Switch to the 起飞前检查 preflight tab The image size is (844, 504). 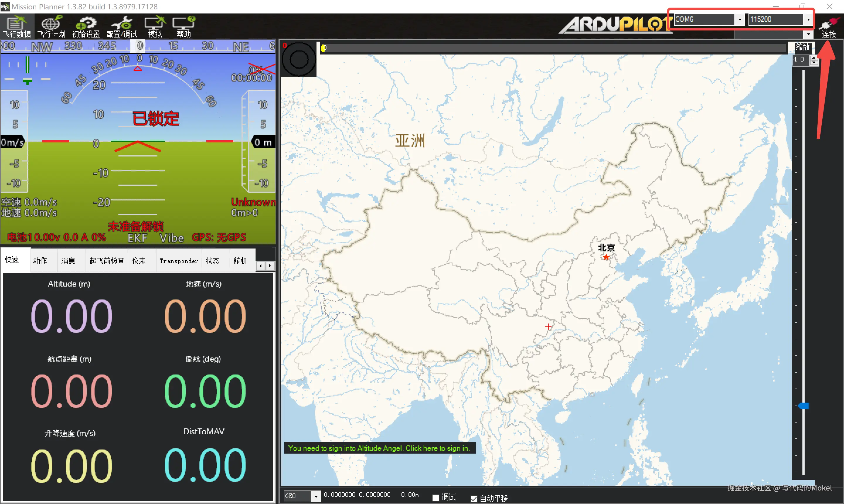pyautogui.click(x=107, y=261)
